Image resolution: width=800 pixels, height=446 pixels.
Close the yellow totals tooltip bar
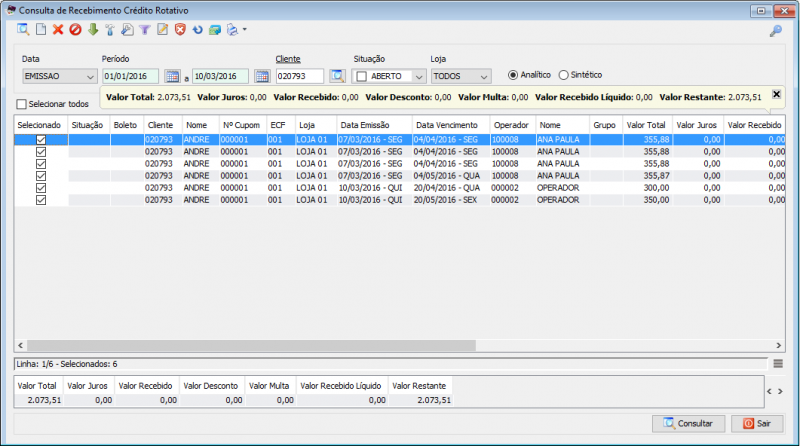pyautogui.click(x=776, y=94)
